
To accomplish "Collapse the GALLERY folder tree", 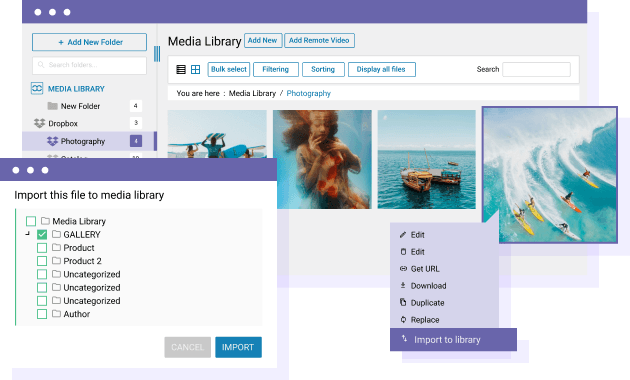I will (x=27, y=233).
